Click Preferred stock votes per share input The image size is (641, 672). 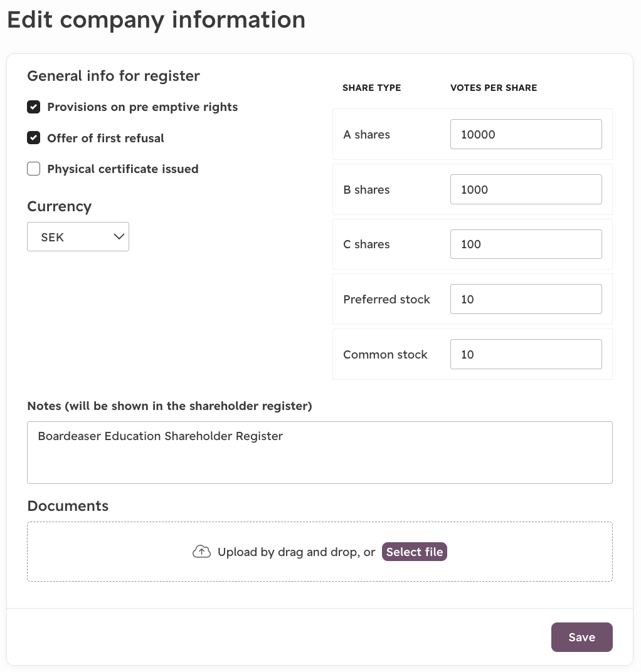[526, 299]
